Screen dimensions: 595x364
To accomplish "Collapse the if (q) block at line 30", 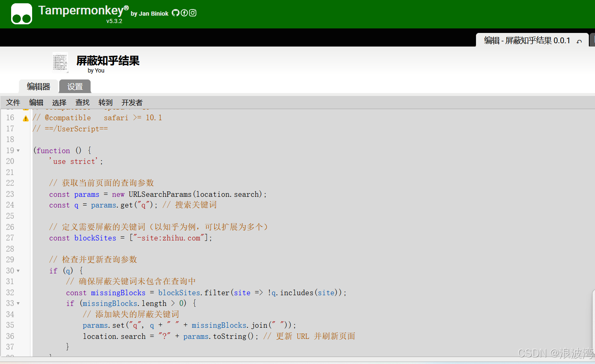I will [x=18, y=271].
